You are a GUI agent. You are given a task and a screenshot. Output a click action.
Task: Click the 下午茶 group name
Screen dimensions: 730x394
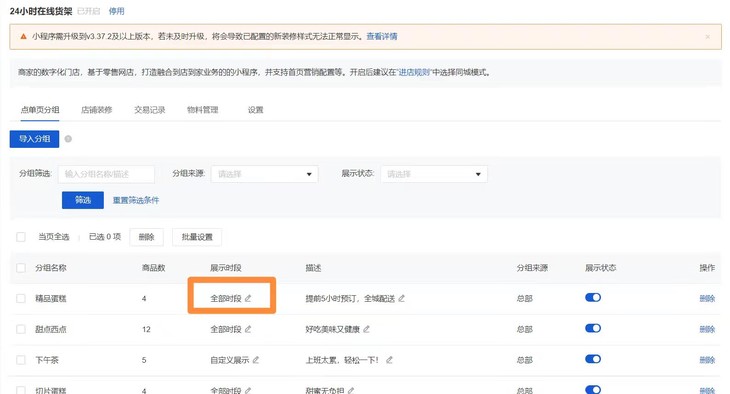(47, 360)
